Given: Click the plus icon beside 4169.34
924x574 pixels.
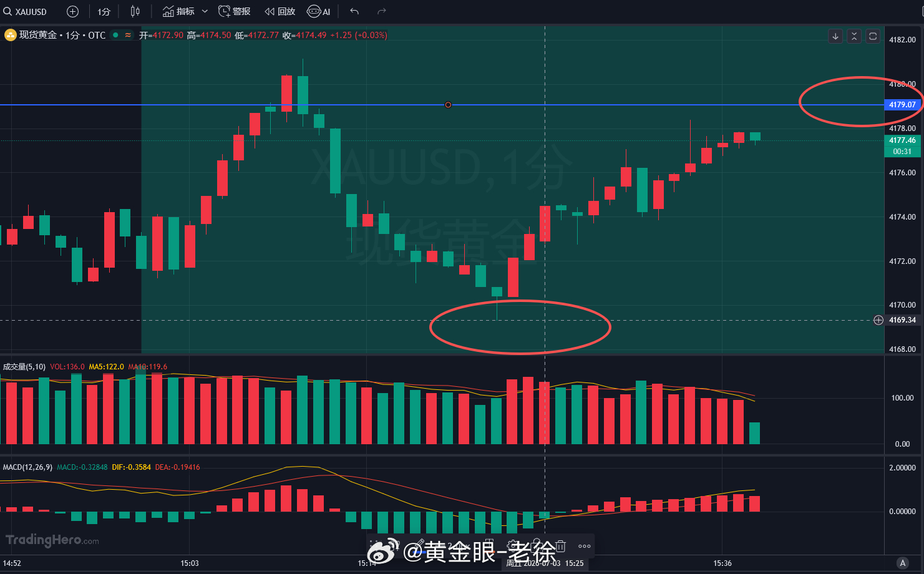Looking at the screenshot, I should click(878, 320).
